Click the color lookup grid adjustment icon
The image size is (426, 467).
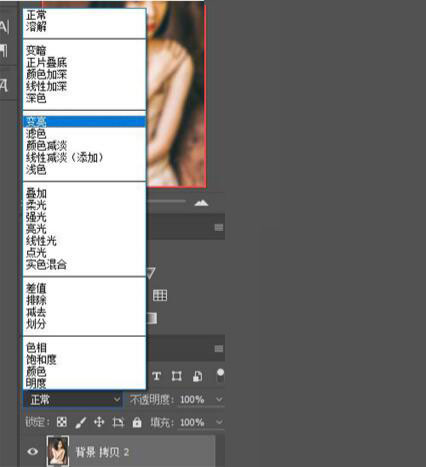(160, 295)
